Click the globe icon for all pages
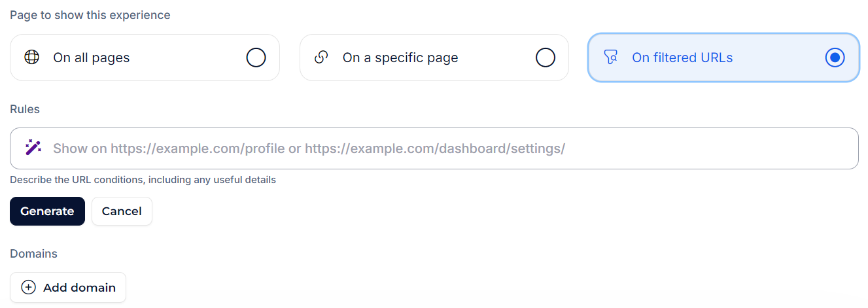Screen dimensions: 868x308 [31, 58]
